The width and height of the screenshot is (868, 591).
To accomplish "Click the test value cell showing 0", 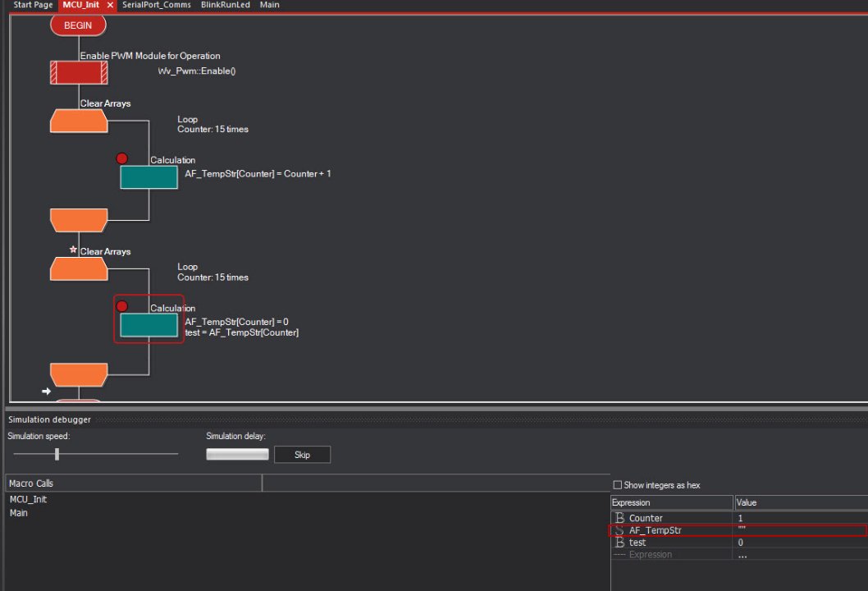I will (801, 543).
